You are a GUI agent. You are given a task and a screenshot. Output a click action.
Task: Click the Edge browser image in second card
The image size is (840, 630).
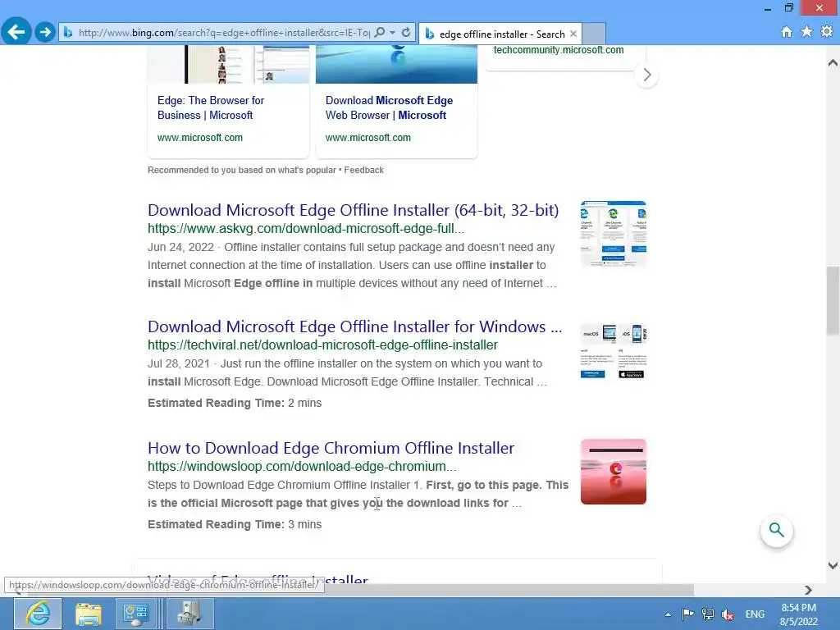[x=396, y=64]
